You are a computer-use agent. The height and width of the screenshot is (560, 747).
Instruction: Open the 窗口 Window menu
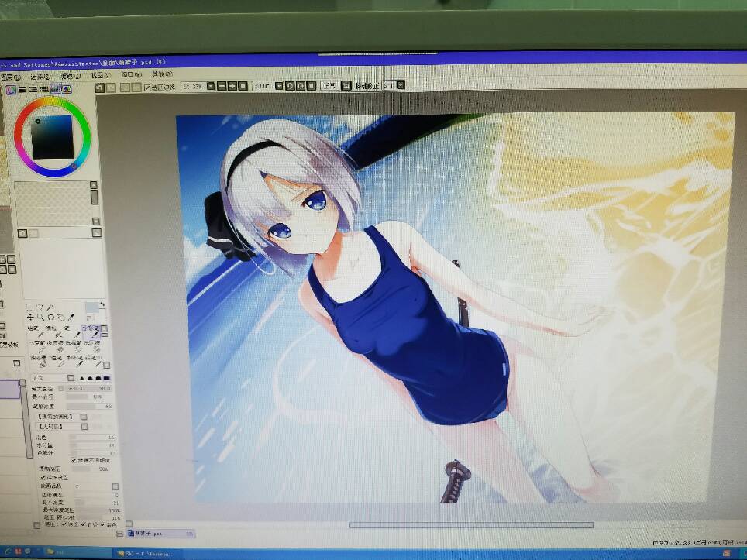pos(131,75)
